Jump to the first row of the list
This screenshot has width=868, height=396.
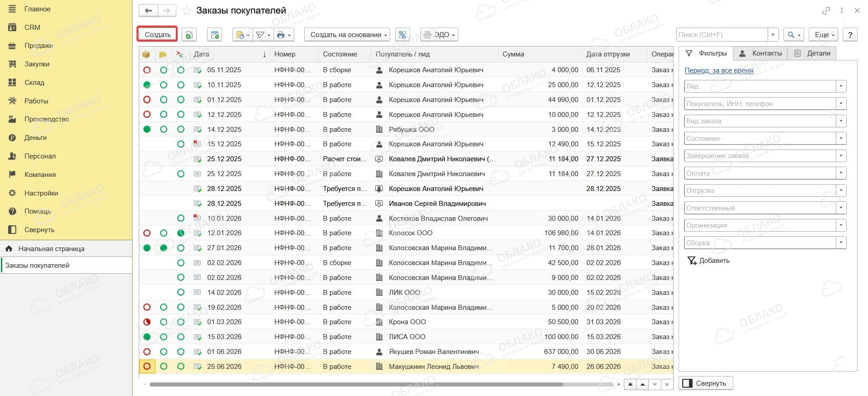pos(630,385)
